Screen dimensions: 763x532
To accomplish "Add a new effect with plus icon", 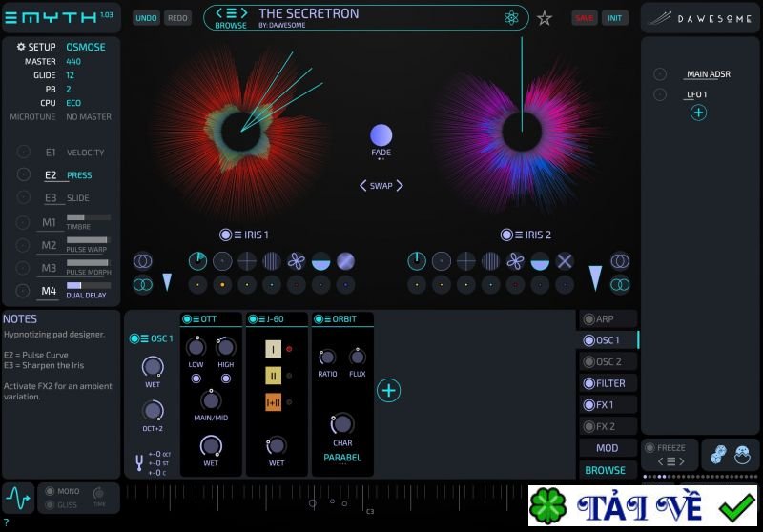I will 388,391.
